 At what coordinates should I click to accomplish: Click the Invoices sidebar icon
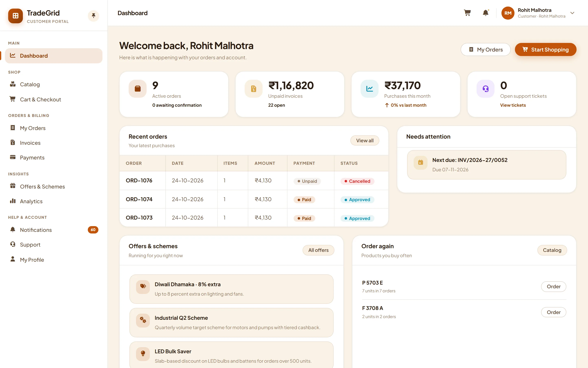tap(13, 143)
